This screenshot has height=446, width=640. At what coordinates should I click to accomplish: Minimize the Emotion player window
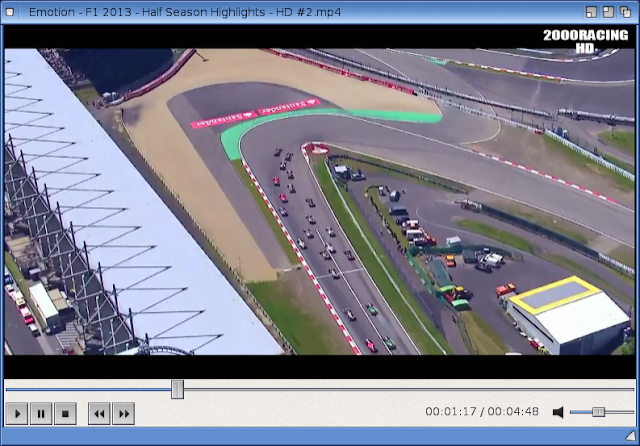coord(593,10)
